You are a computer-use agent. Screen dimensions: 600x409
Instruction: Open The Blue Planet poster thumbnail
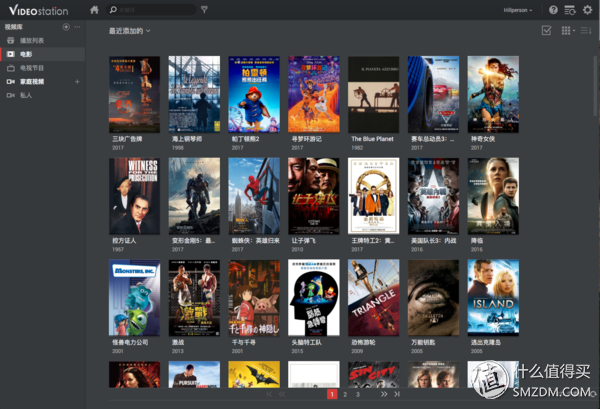coord(374,94)
